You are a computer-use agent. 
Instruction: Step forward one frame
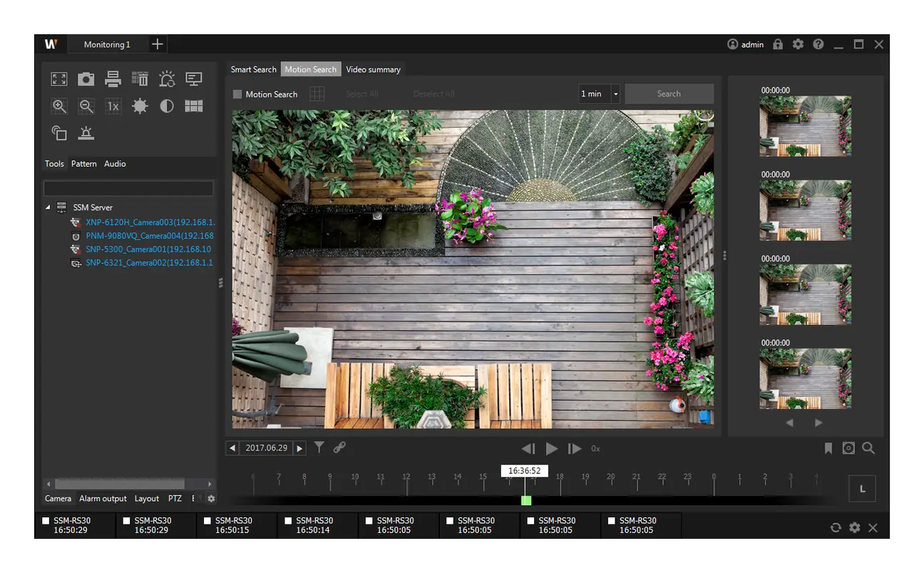[575, 449]
